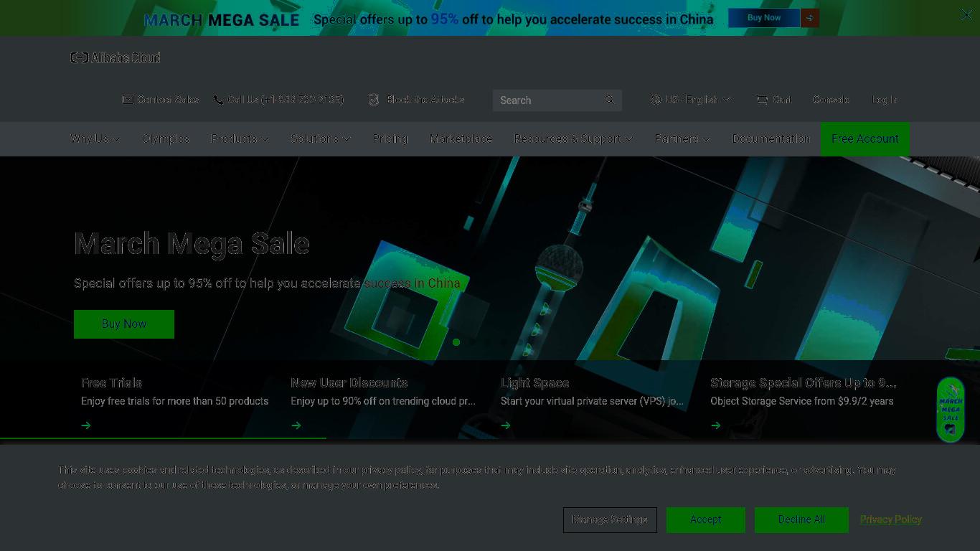Click the March Mega Sale hero heading
This screenshot has height=551, width=980.
[x=192, y=244]
